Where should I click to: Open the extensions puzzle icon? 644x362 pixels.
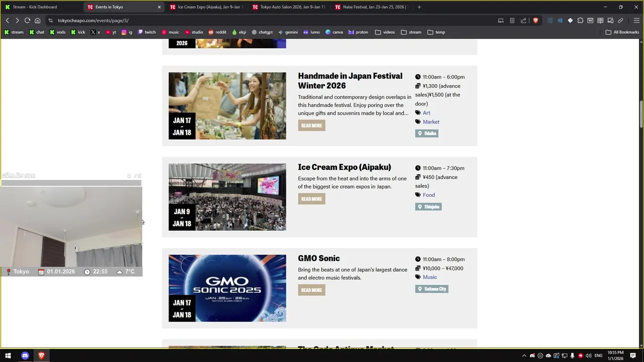[x=580, y=21]
